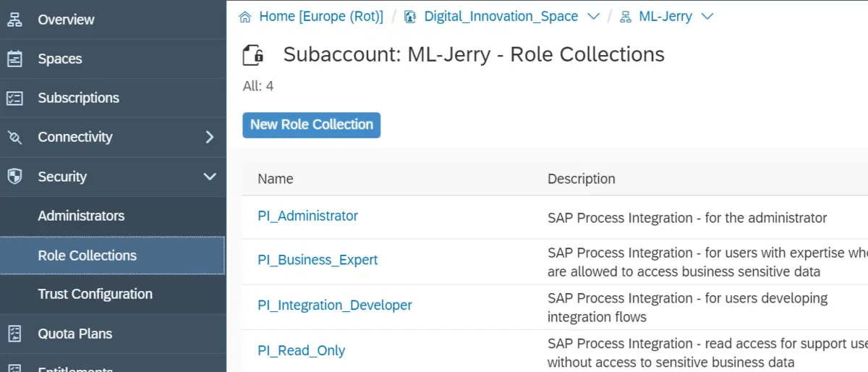Screen dimensions: 868x372
Task: Click the Overview sidebar icon
Action: point(14,20)
